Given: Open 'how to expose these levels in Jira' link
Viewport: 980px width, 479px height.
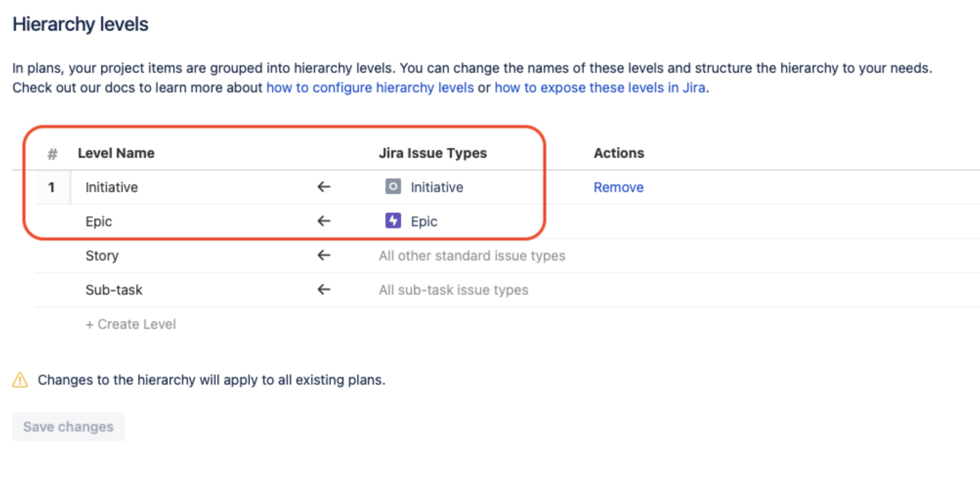Looking at the screenshot, I should click(600, 87).
